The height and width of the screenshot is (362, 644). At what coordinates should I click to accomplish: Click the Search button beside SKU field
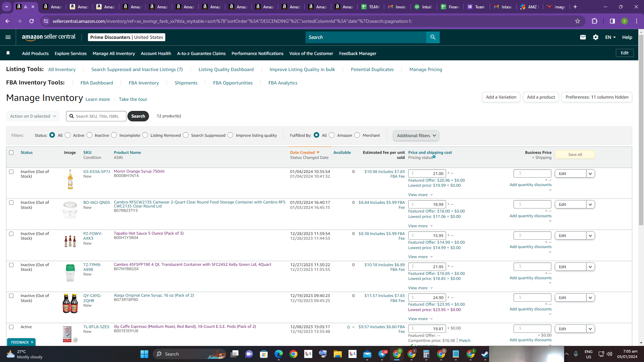pyautogui.click(x=138, y=116)
